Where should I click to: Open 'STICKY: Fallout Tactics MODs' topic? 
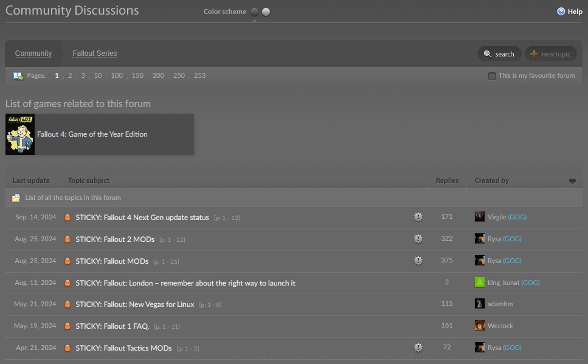123,348
